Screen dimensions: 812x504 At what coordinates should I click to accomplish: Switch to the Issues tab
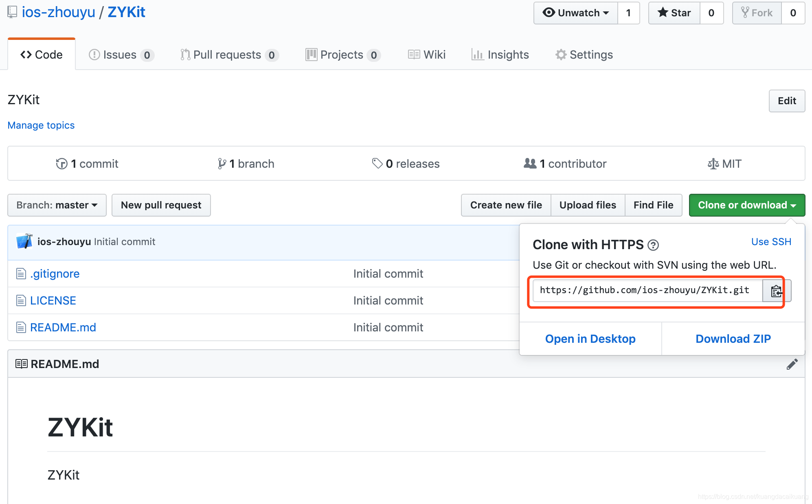[121, 55]
